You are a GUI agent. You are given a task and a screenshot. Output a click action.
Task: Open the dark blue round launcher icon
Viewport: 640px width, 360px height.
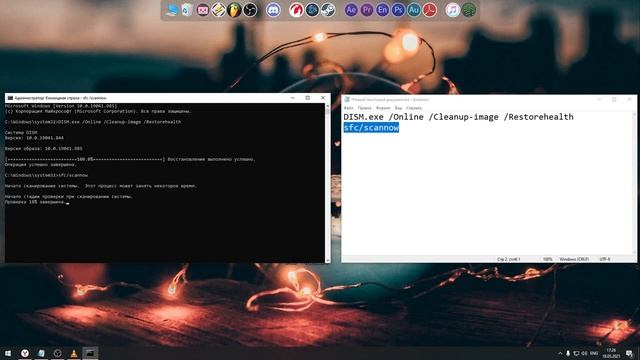click(x=312, y=10)
